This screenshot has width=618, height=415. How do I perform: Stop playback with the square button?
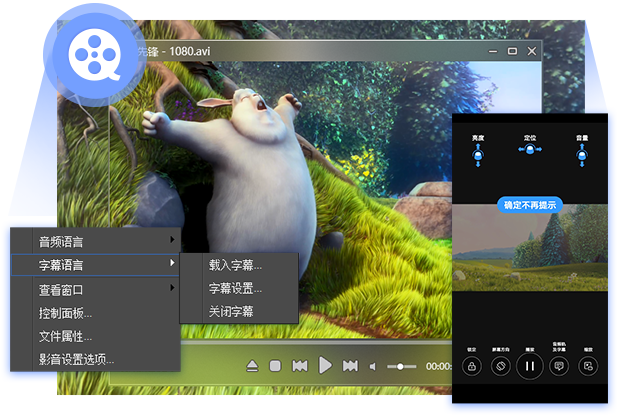pos(275,366)
